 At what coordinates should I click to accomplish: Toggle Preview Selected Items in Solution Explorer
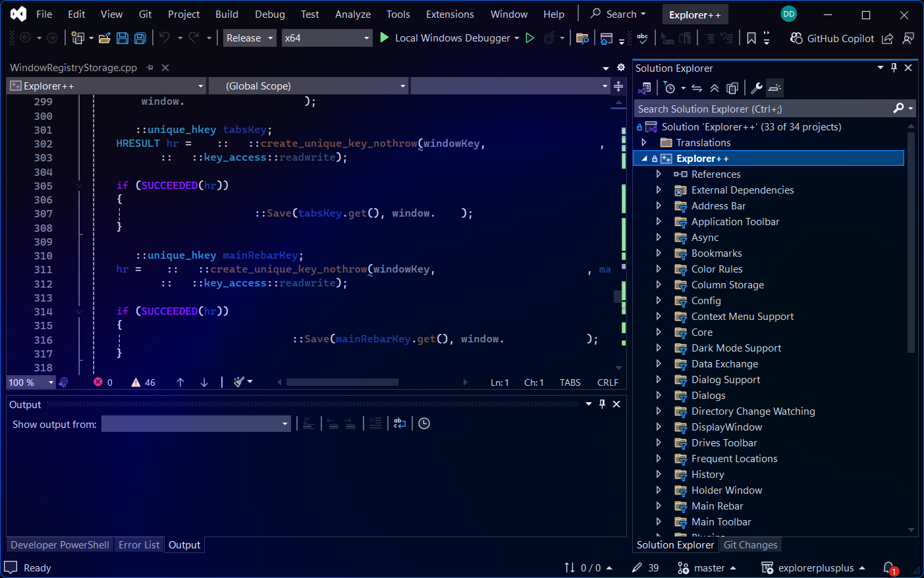click(x=775, y=88)
